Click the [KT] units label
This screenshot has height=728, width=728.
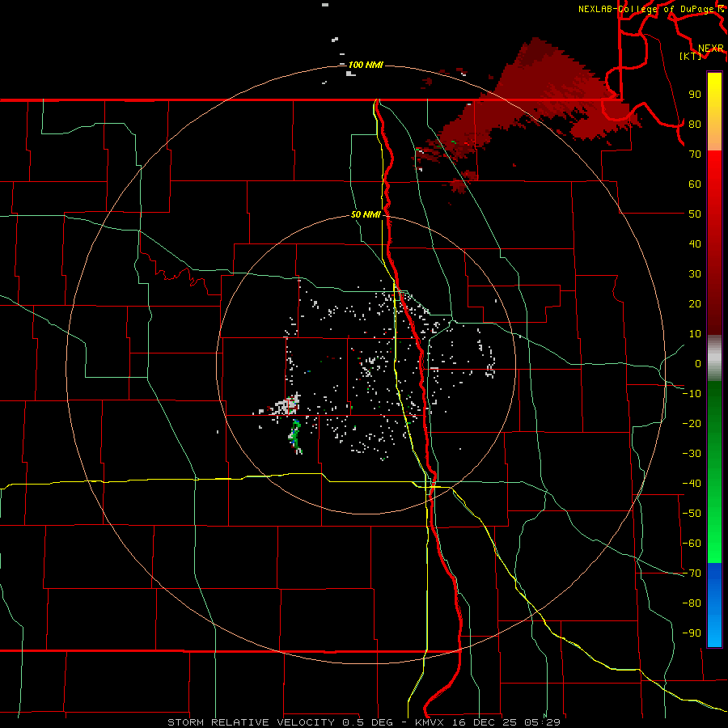tap(690, 56)
